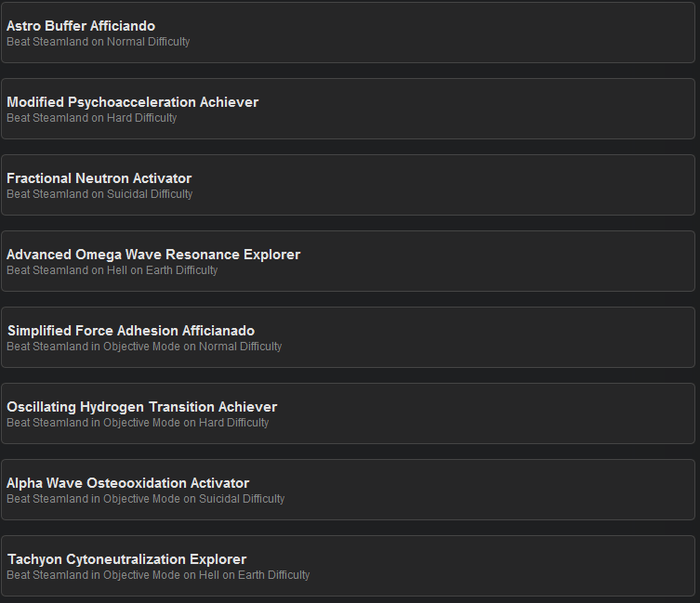The image size is (700, 603).
Task: Select the Simplified Force Adhesion Afficianado title
Action: (x=130, y=331)
